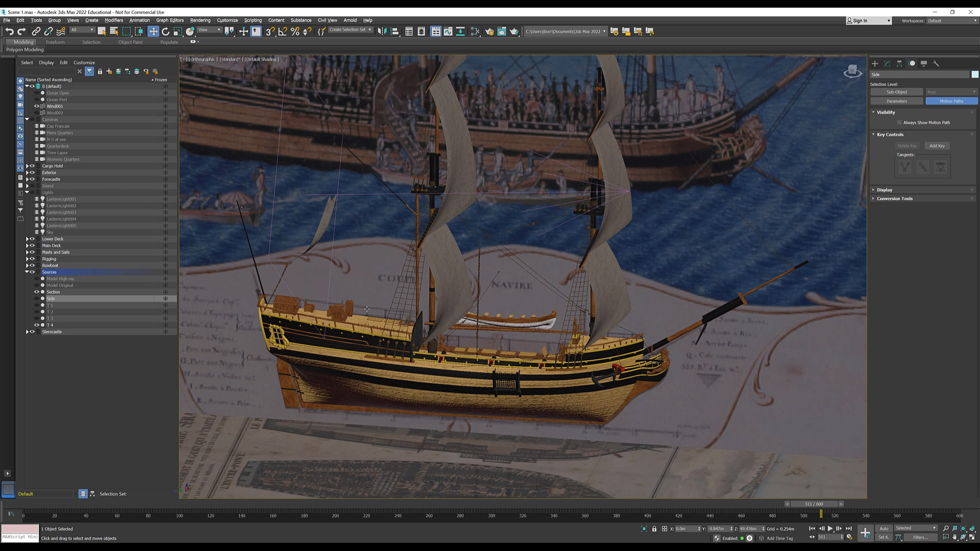980x551 pixels.
Task: Enable Always Show Motion Path checkbox
Action: click(899, 122)
